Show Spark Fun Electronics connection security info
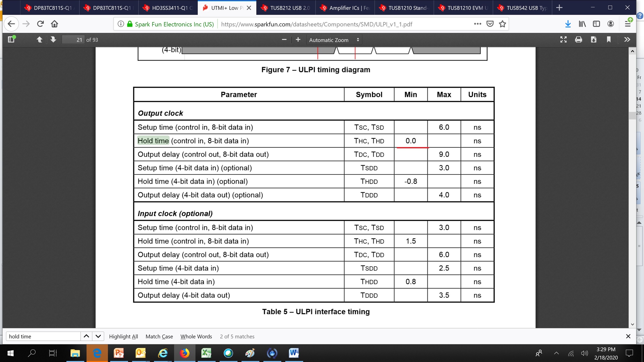 point(171,24)
